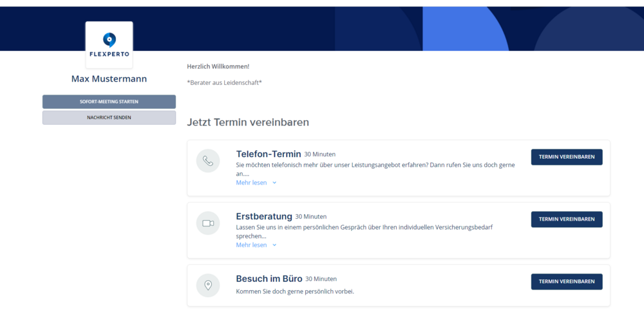The height and width of the screenshot is (312, 644).
Task: Click the name Max Mustermann
Action: tap(109, 79)
